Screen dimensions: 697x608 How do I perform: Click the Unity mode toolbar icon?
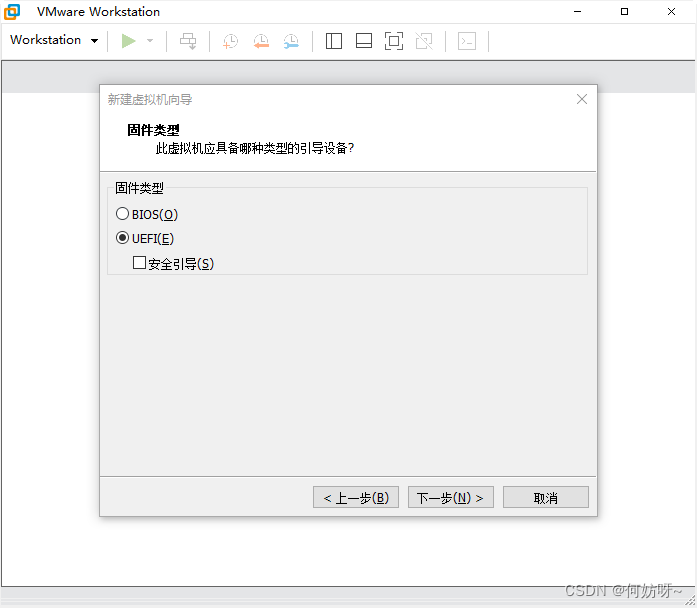(424, 41)
